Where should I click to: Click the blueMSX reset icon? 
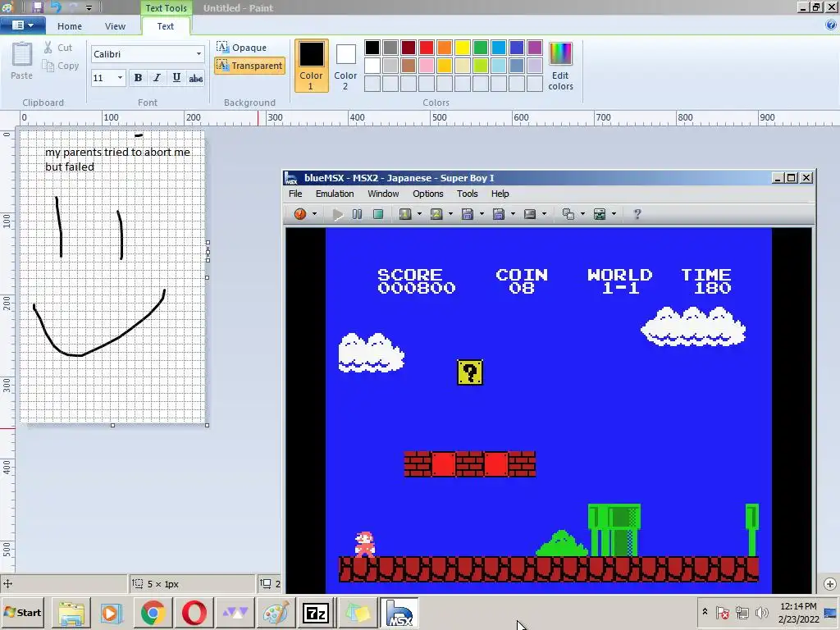tap(300, 214)
